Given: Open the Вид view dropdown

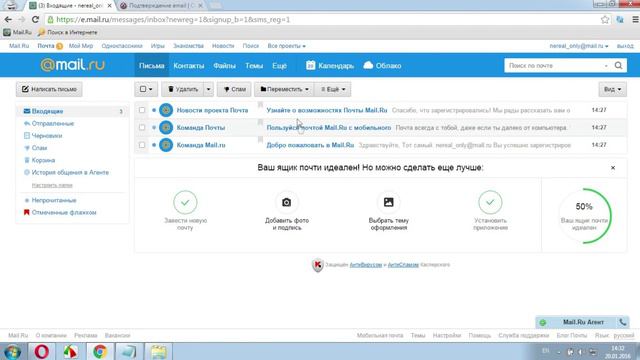Looking at the screenshot, I should [612, 89].
